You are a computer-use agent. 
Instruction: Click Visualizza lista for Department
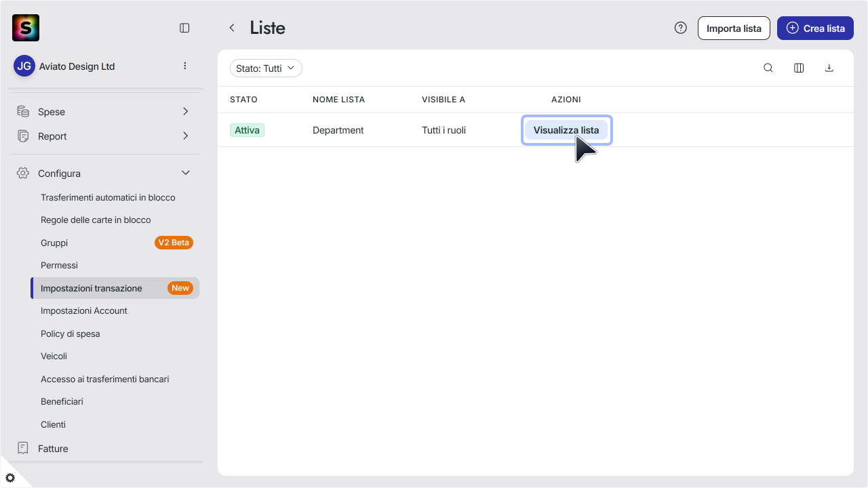click(566, 130)
